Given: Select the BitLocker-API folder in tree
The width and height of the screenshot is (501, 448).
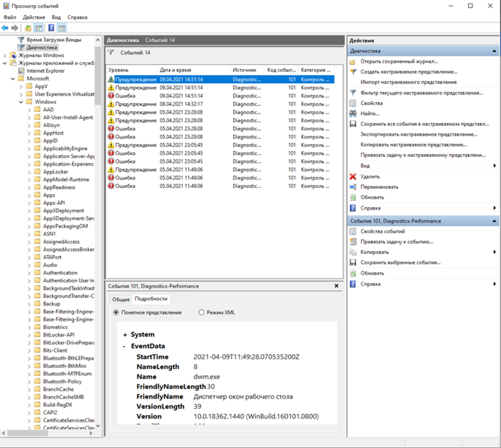Looking at the screenshot, I should point(59,335).
